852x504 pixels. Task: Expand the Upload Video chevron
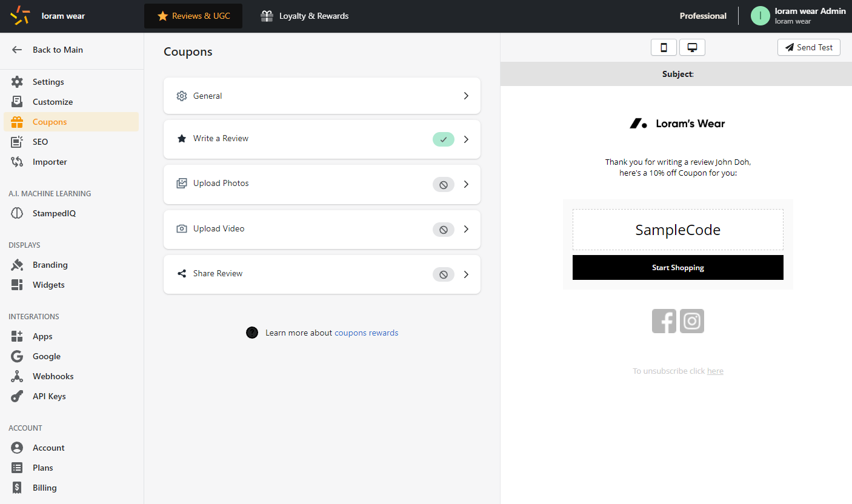(x=466, y=229)
